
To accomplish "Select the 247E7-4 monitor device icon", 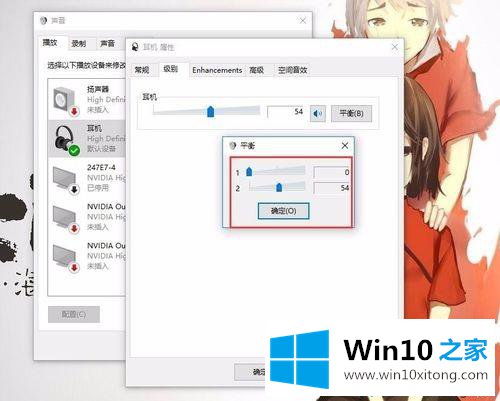I will pyautogui.click(x=66, y=180).
